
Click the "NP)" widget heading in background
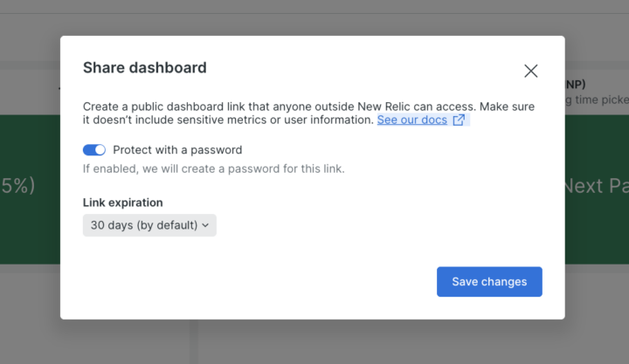(575, 85)
